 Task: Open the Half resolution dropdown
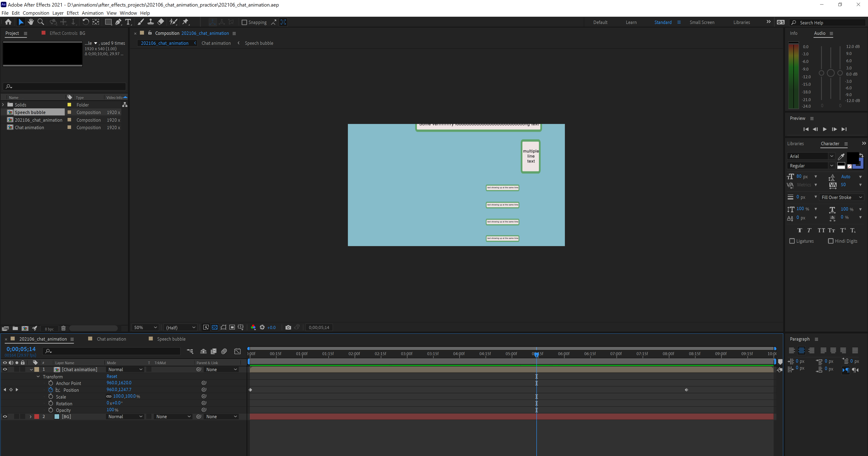(x=181, y=327)
